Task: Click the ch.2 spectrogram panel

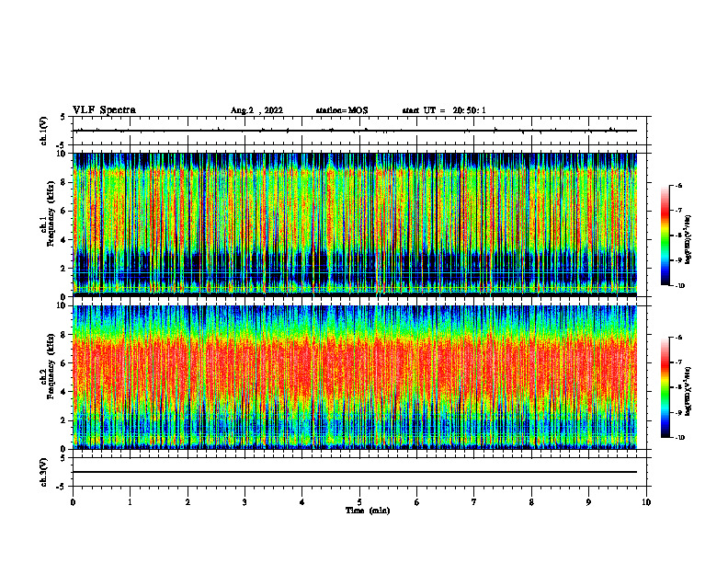Action: pyautogui.click(x=355, y=377)
